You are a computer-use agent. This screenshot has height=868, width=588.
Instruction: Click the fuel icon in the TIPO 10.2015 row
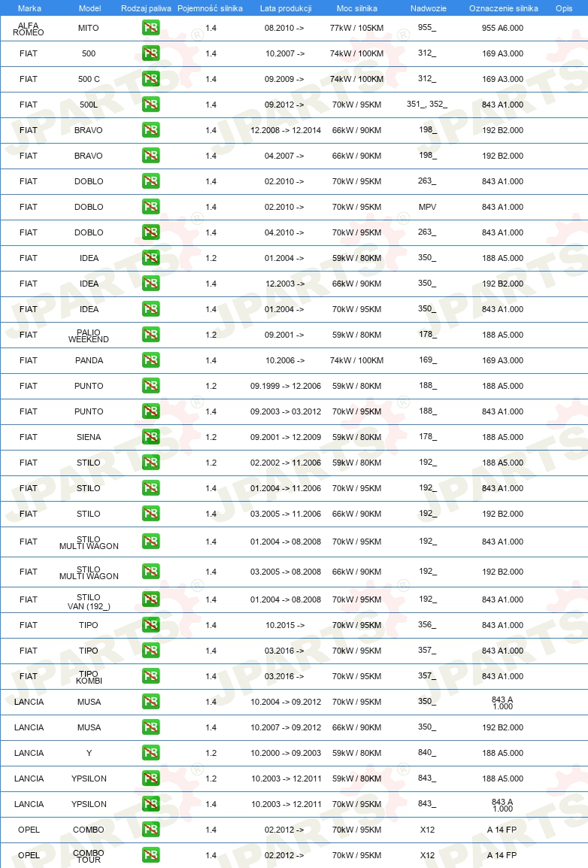(150, 624)
